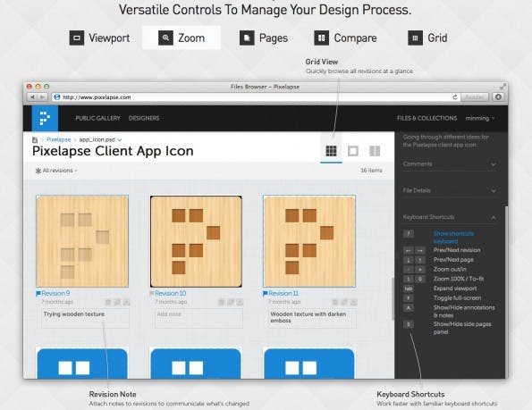The width and height of the screenshot is (532, 410).
Task: Open the Viewport feature tab
Action: click(99, 38)
